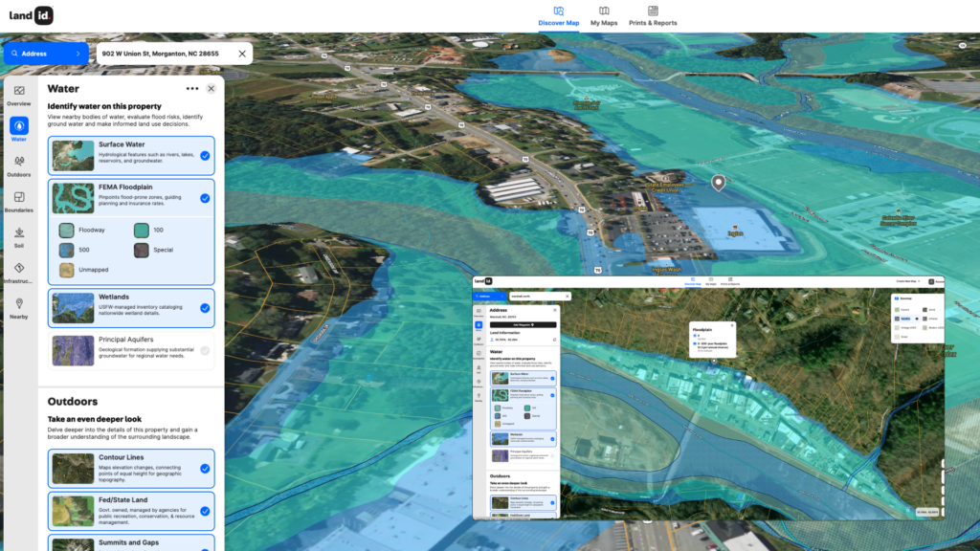Open the Outdoors sidebar section
This screenshot has width=980, height=551.
coord(19,165)
